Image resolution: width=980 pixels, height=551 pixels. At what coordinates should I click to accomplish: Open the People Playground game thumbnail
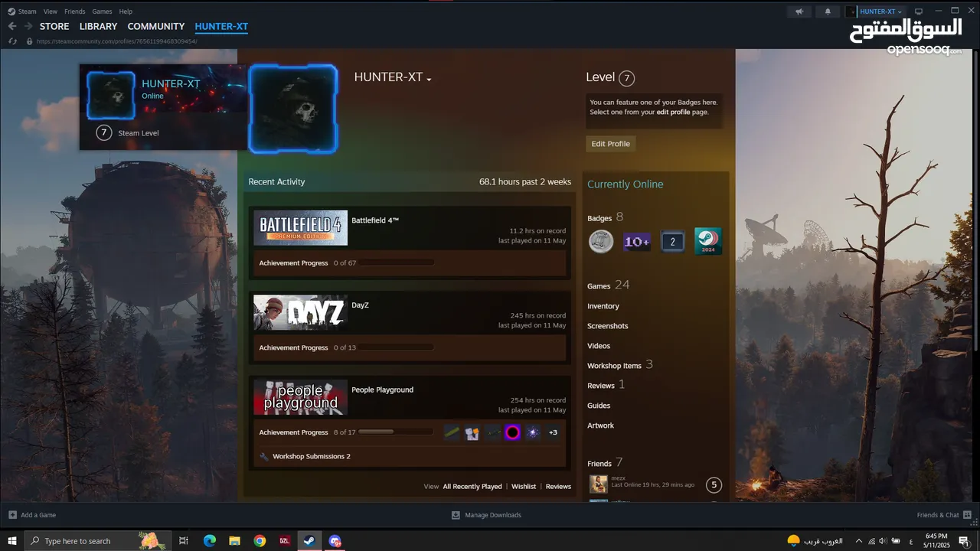(300, 398)
